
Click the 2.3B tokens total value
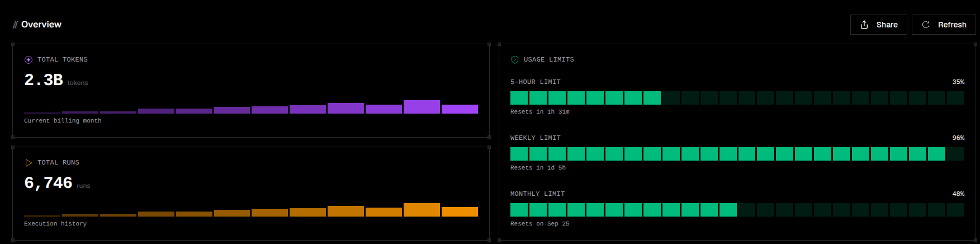pos(44,80)
